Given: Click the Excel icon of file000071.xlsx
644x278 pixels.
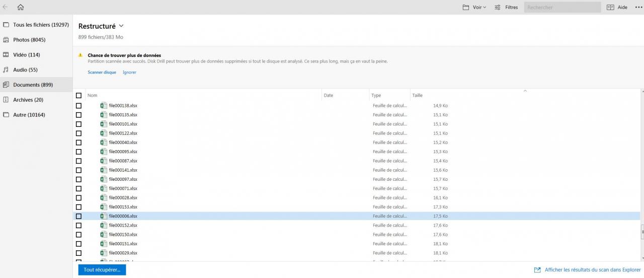Looking at the screenshot, I should tap(104, 188).
